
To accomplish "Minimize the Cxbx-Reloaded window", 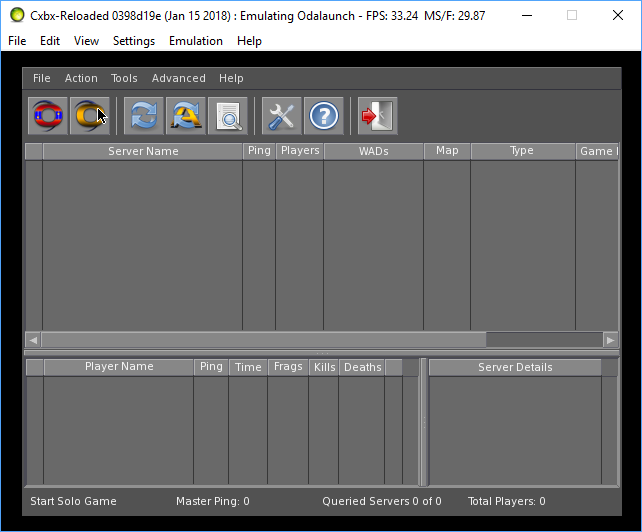I will (x=527, y=16).
